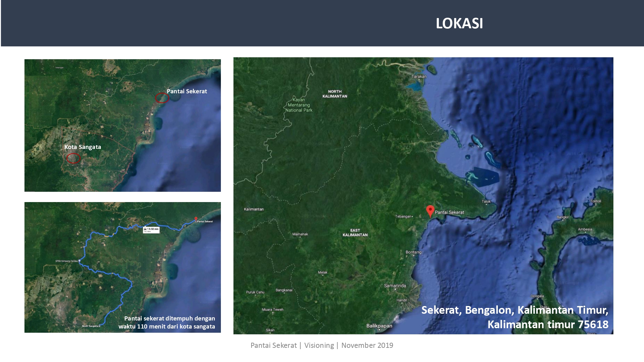Image resolution: width=644 pixels, height=362 pixels.
Task: Click the red circle marking Kota Sangata
Action: [x=73, y=158]
